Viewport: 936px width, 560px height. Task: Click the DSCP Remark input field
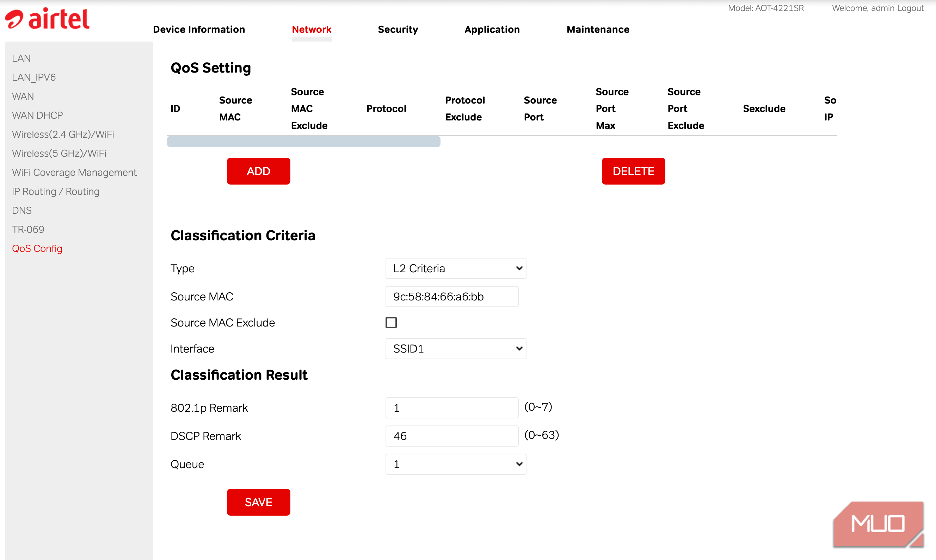click(452, 436)
